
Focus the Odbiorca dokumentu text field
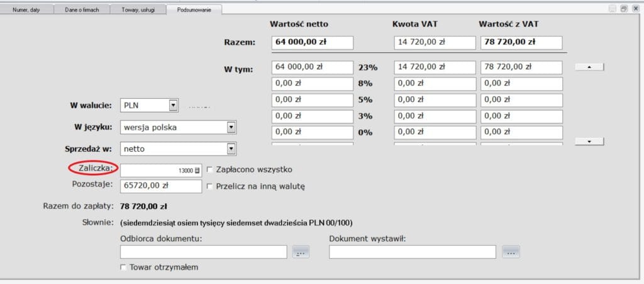pyautogui.click(x=203, y=252)
